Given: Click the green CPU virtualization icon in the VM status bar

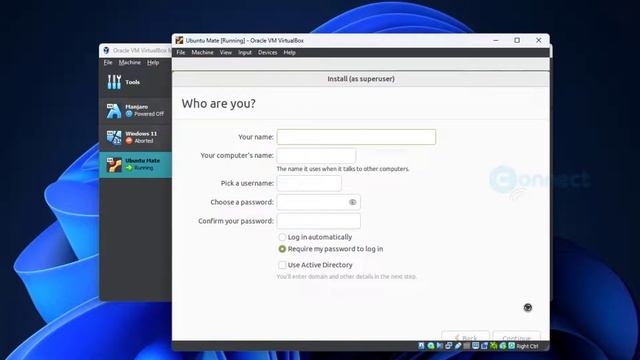Looking at the screenshot, I should click(493, 346).
